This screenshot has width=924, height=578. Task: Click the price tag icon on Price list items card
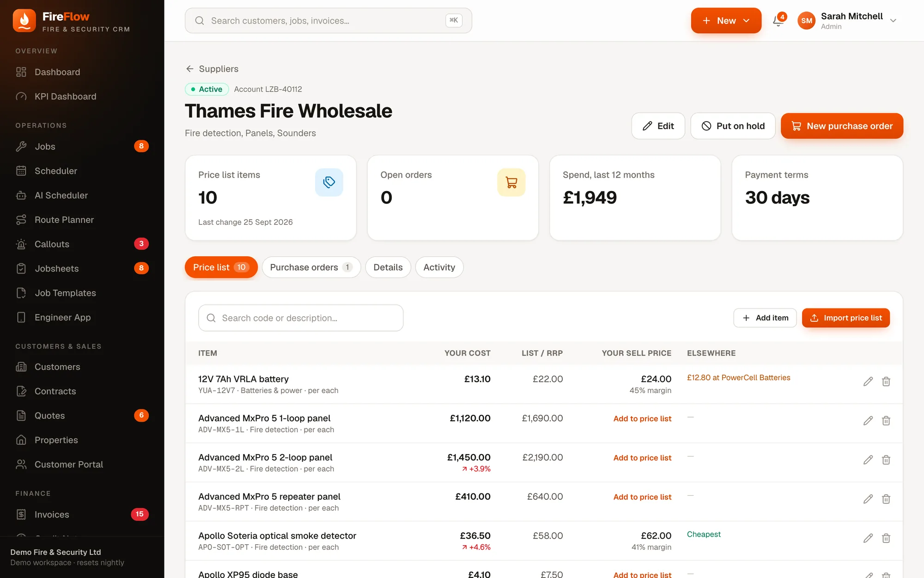coord(329,182)
